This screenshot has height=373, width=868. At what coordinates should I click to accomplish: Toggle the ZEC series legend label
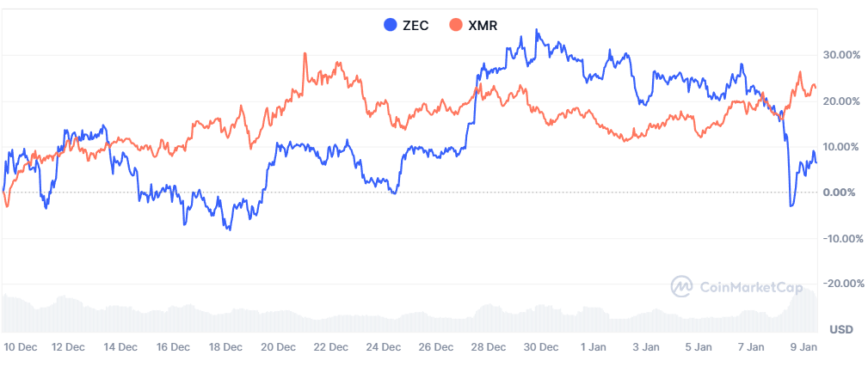click(x=416, y=26)
